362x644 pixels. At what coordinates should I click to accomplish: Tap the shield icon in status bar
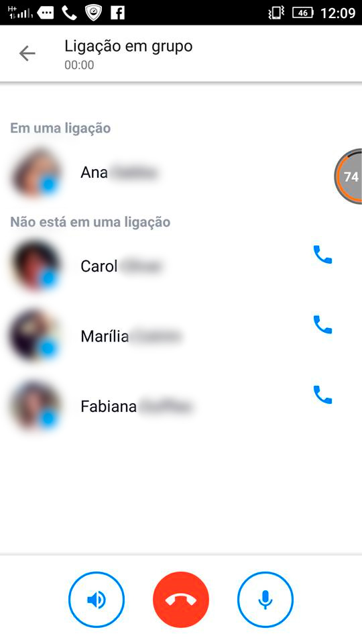point(94,13)
